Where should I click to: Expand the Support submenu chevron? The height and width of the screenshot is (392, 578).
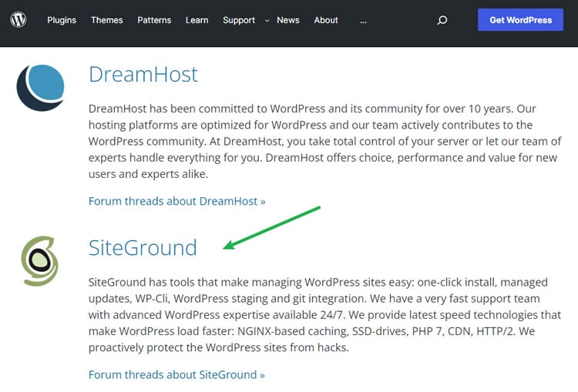coord(267,21)
